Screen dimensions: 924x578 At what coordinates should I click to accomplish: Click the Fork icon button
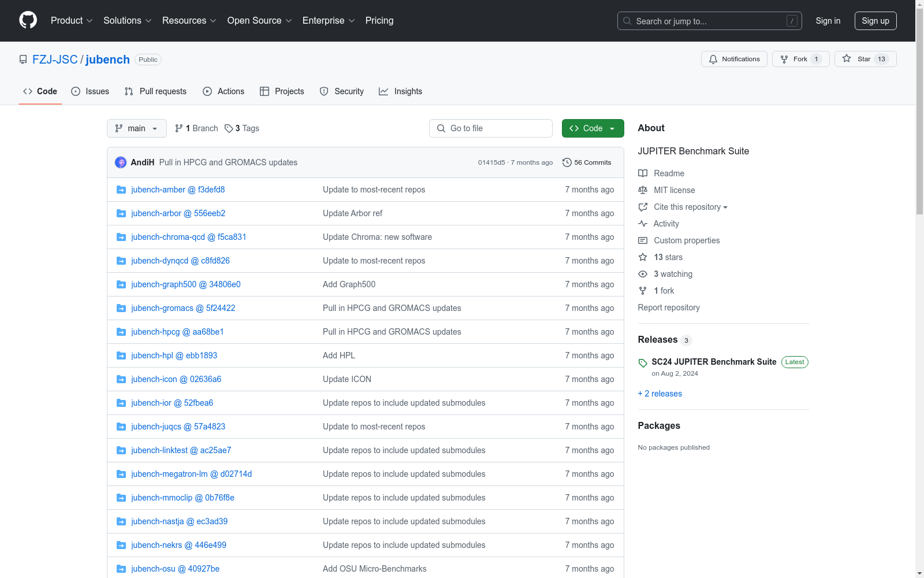(784, 59)
